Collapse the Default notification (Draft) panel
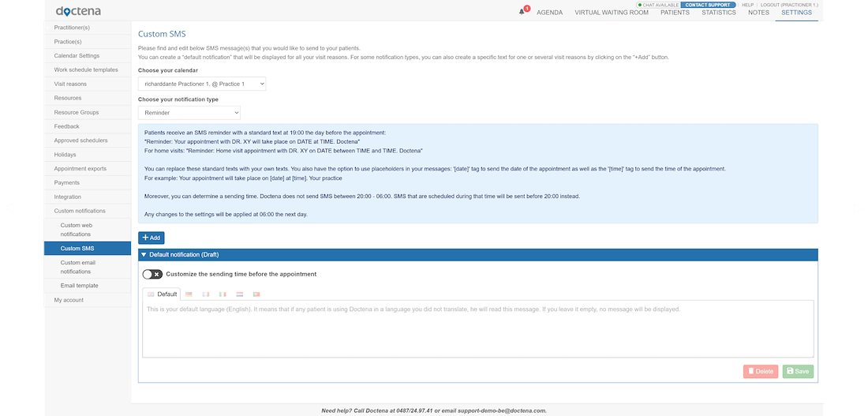 477,255
